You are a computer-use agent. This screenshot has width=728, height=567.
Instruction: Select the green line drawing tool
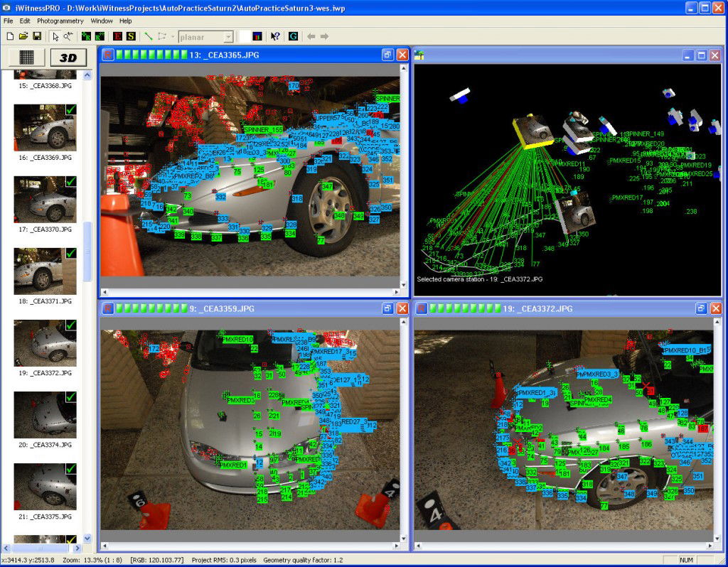(x=149, y=36)
